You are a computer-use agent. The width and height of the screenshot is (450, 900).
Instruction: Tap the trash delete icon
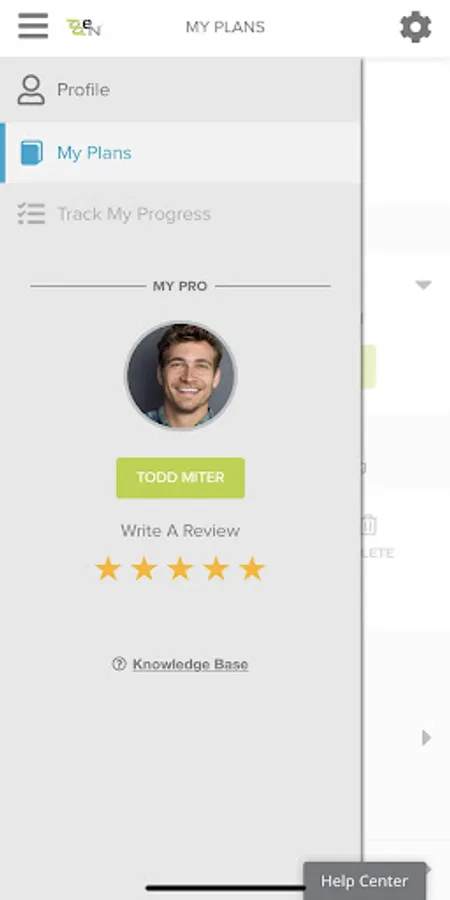click(368, 525)
